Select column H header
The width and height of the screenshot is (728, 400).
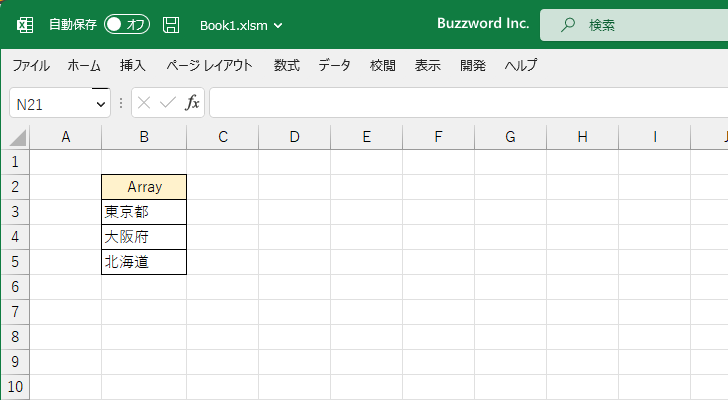pos(582,137)
